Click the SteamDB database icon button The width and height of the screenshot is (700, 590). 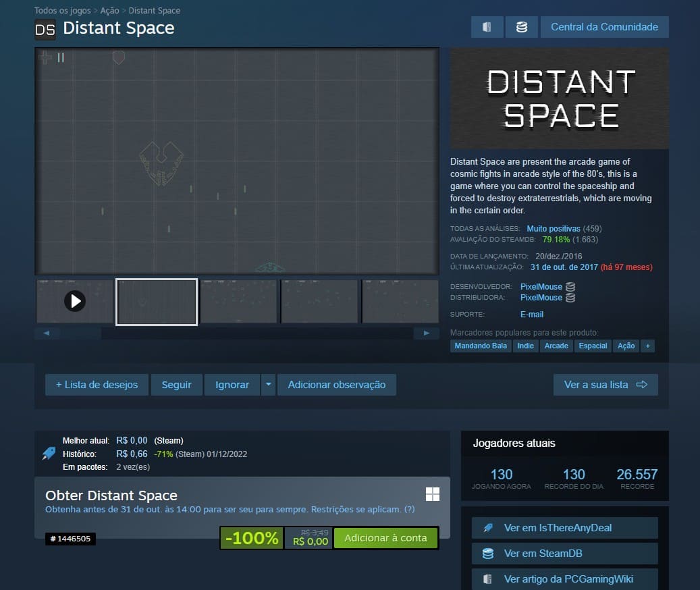521,27
